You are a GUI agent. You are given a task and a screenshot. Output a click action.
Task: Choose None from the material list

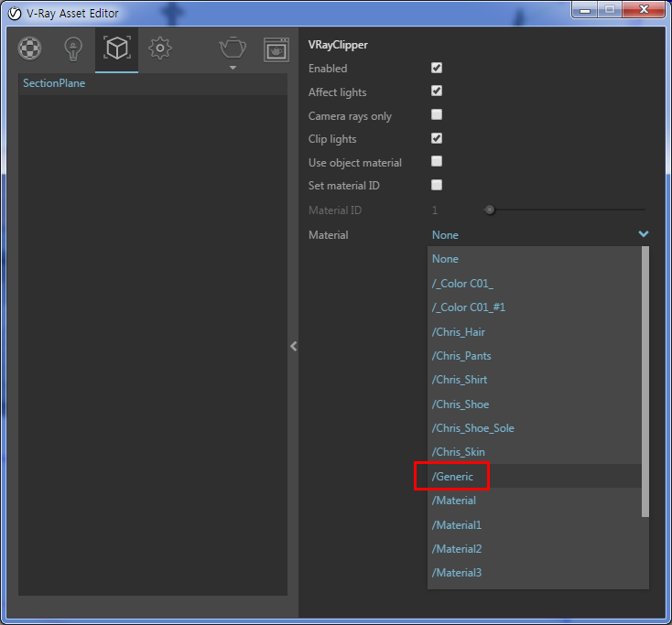pyautogui.click(x=535, y=259)
